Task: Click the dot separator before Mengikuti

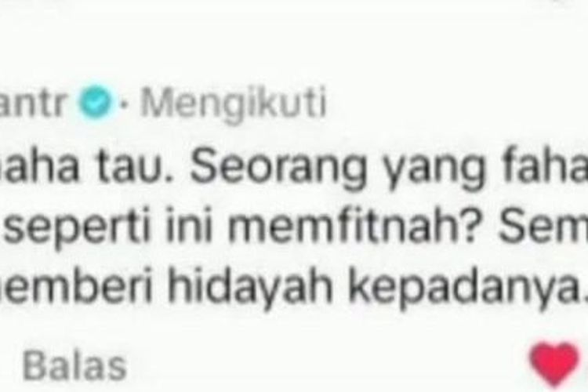Action: tap(125, 103)
